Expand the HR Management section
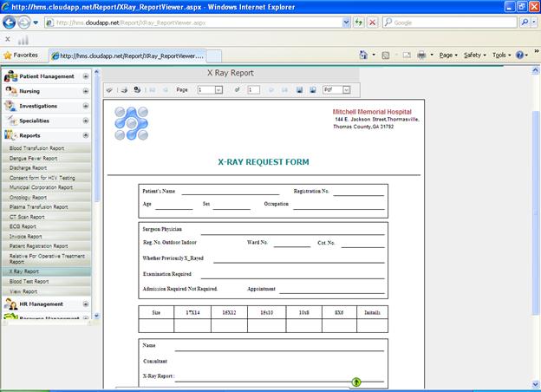This screenshot has height=392, width=541. (x=85, y=304)
